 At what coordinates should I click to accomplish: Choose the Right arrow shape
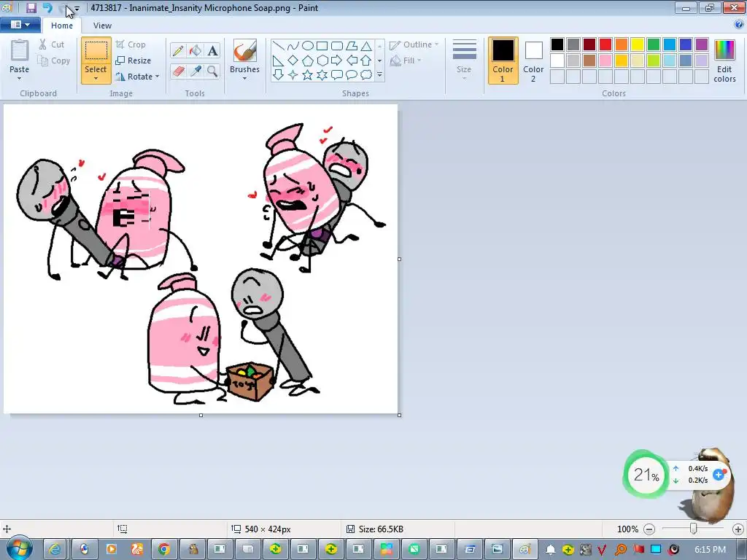(x=337, y=61)
